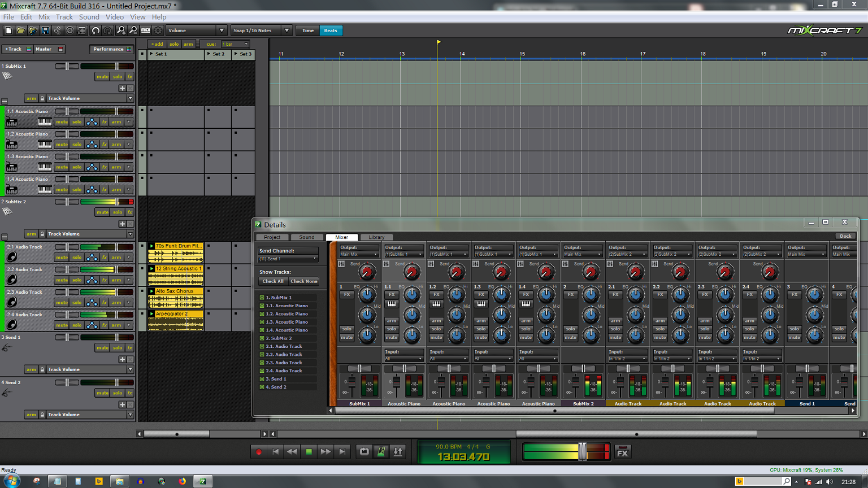Image resolution: width=868 pixels, height=488 pixels.
Task: Switch to the Library tab in Details
Action: (376, 237)
